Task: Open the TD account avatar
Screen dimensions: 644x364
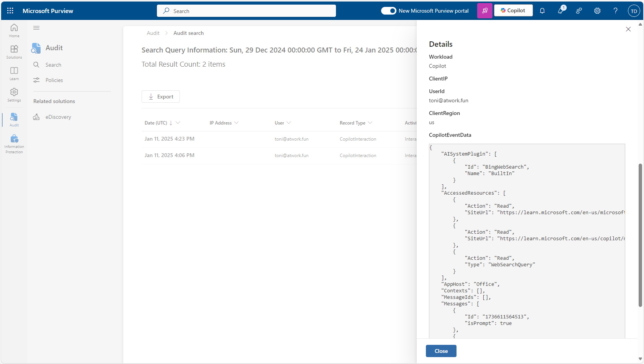Action: tap(634, 11)
